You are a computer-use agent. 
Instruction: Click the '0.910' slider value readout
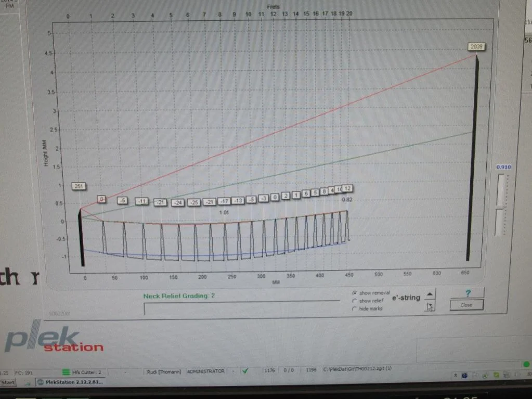(x=503, y=167)
